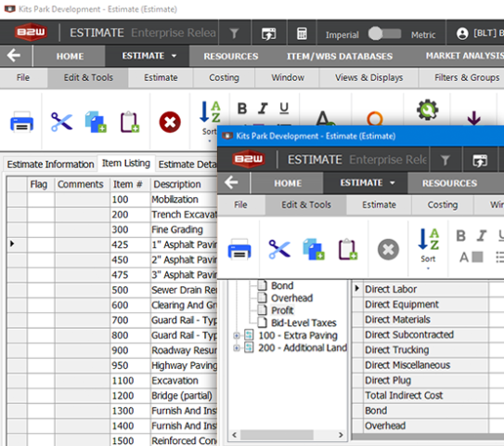Click filter funnel icon in back window header
This screenshot has width=504, height=446.
coord(234,33)
